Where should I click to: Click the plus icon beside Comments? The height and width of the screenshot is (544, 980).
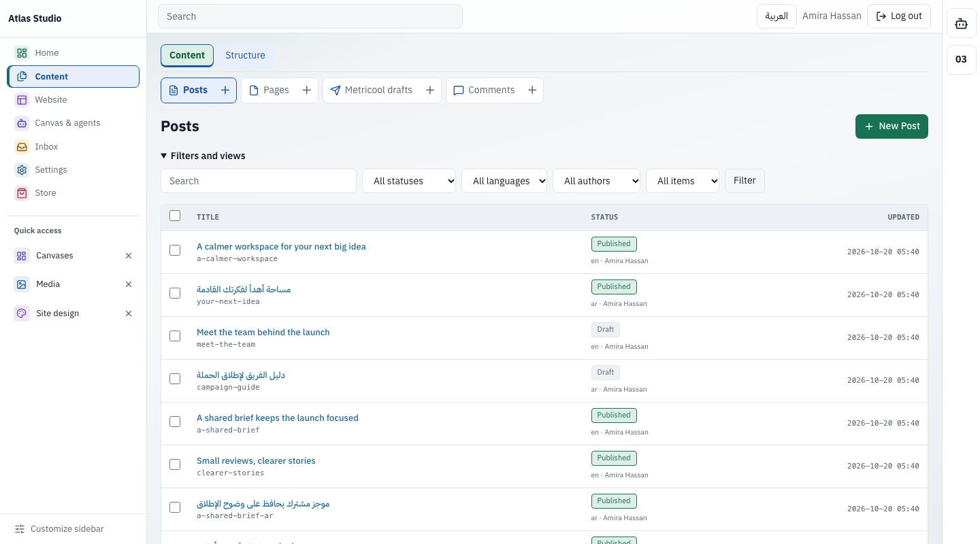pyautogui.click(x=532, y=90)
